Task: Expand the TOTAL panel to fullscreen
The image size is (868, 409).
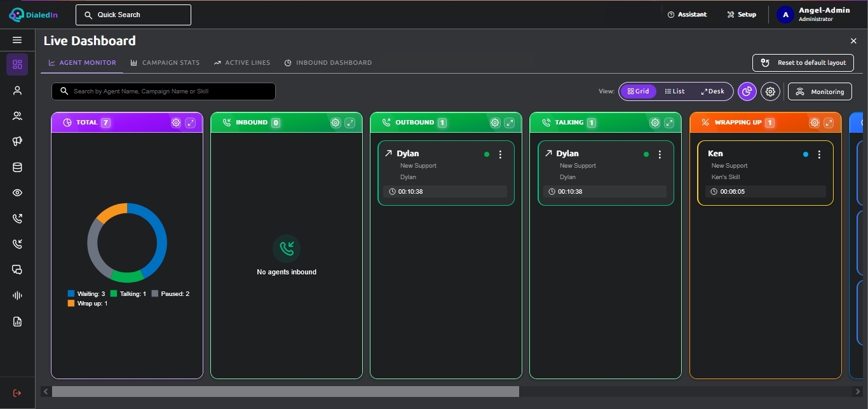Action: point(191,123)
